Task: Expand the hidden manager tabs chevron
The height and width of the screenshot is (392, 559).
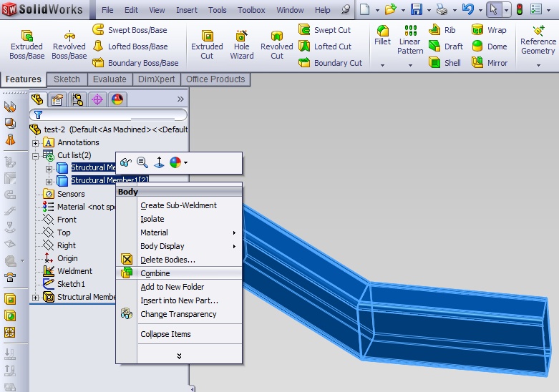Action: (x=181, y=99)
